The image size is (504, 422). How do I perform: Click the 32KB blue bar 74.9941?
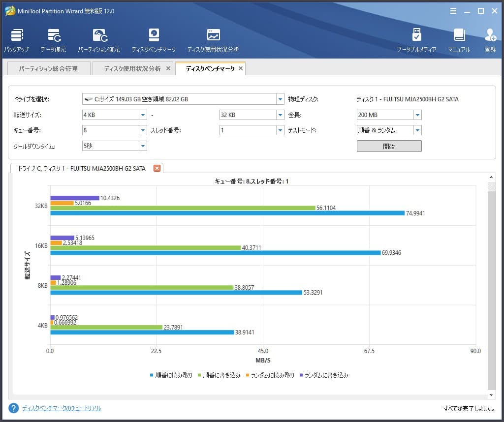point(227,213)
